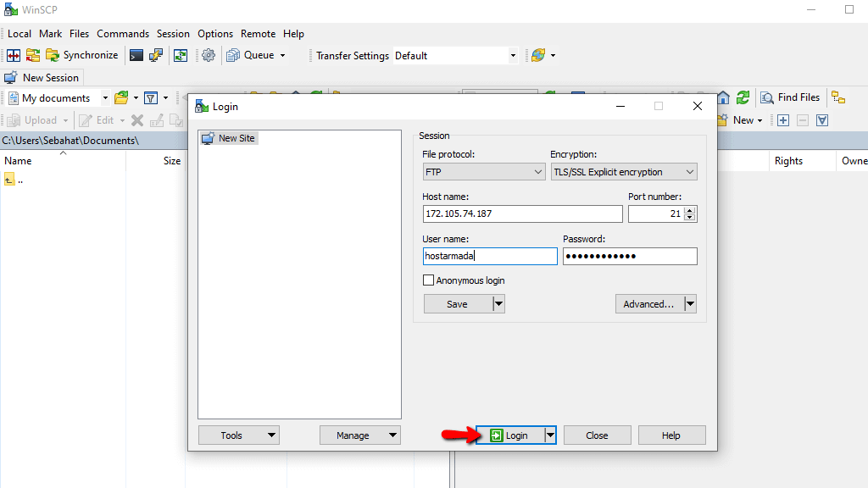Click the Host name input field
This screenshot has width=868, height=488.
point(522,213)
